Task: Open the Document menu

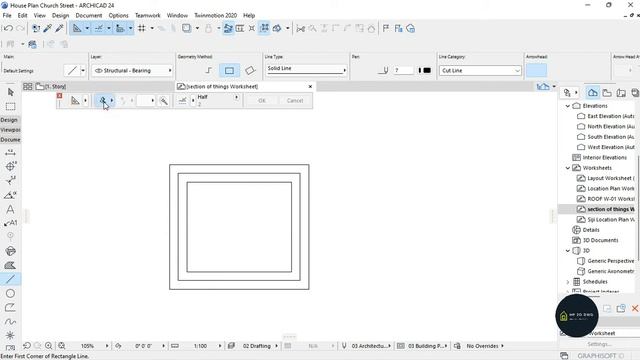Action: [89, 15]
